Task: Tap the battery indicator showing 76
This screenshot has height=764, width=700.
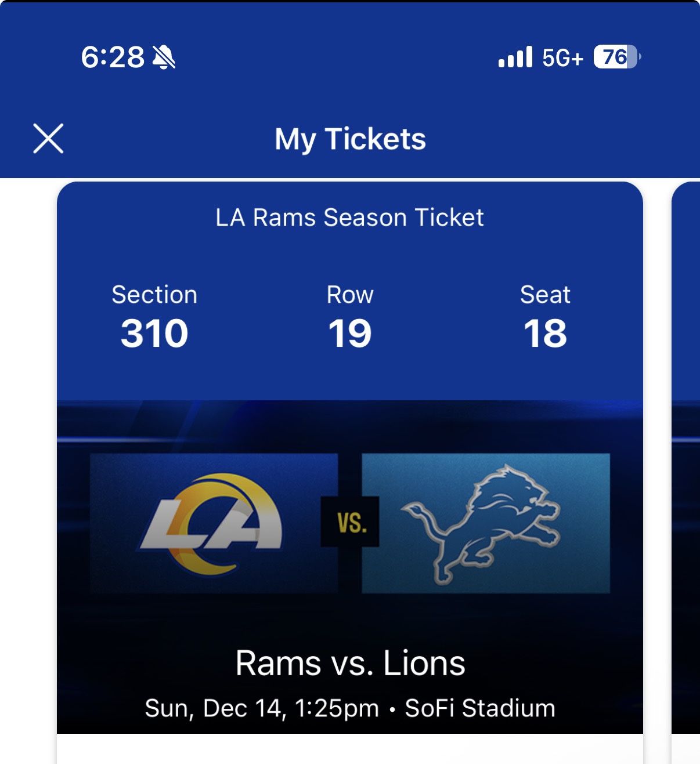Action: click(613, 57)
